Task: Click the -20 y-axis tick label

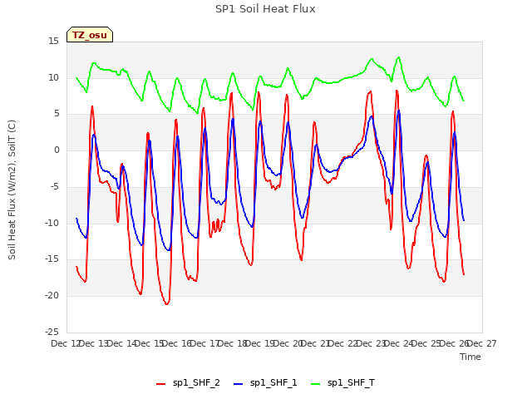Action: (x=52, y=296)
